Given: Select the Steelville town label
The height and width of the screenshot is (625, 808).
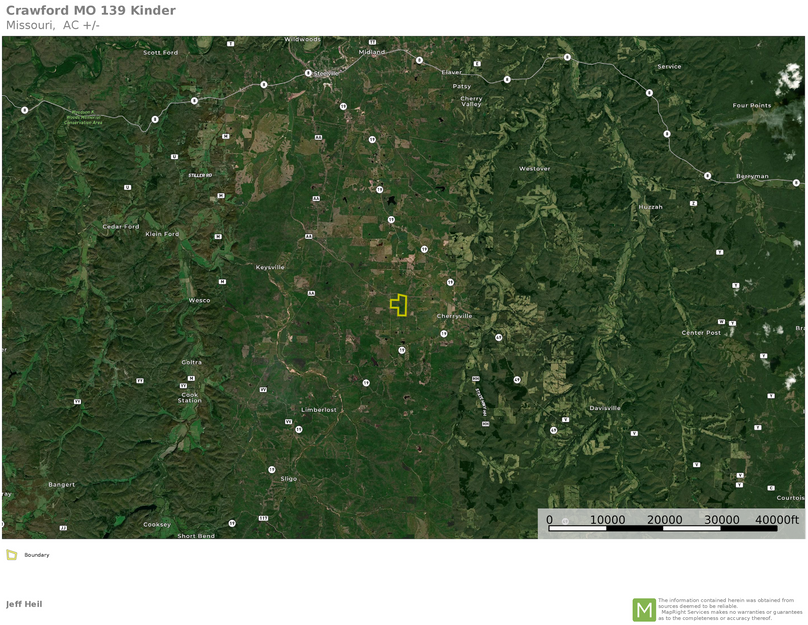Looking at the screenshot, I should (x=326, y=74).
